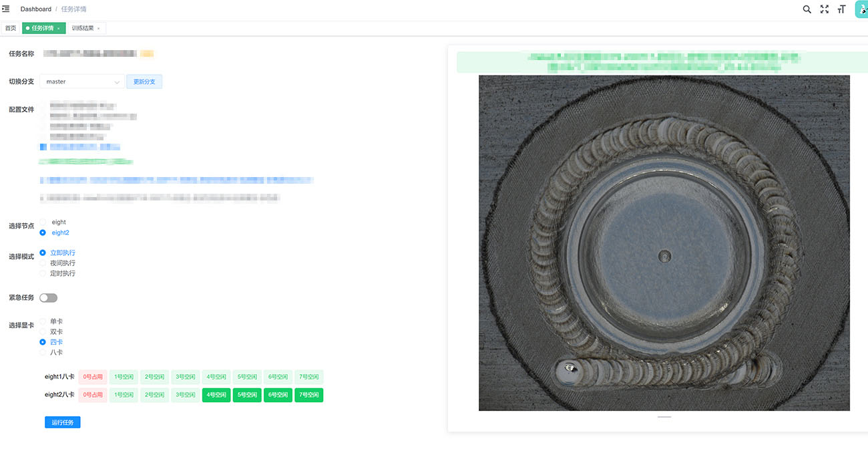
Task: Click the 更新分支 button
Action: pos(144,82)
